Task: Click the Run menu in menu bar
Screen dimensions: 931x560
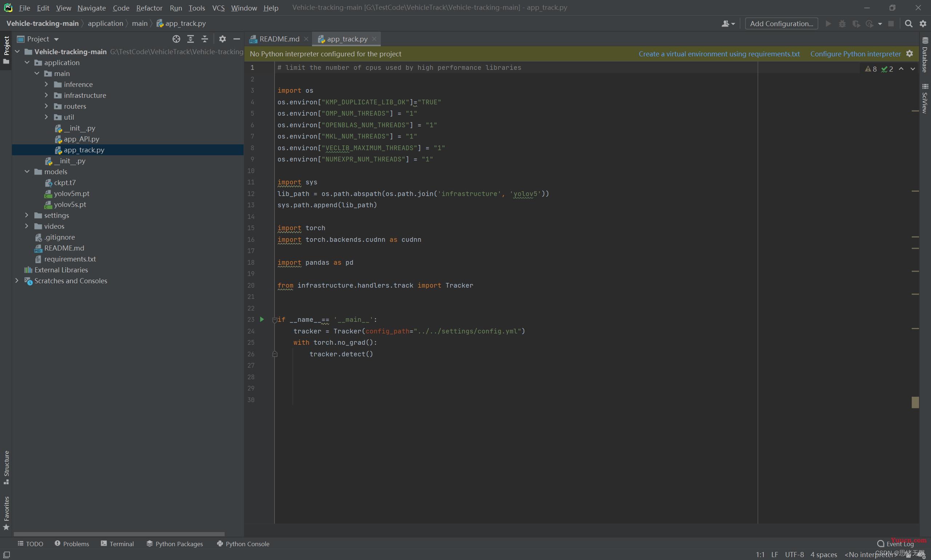Action: click(175, 7)
